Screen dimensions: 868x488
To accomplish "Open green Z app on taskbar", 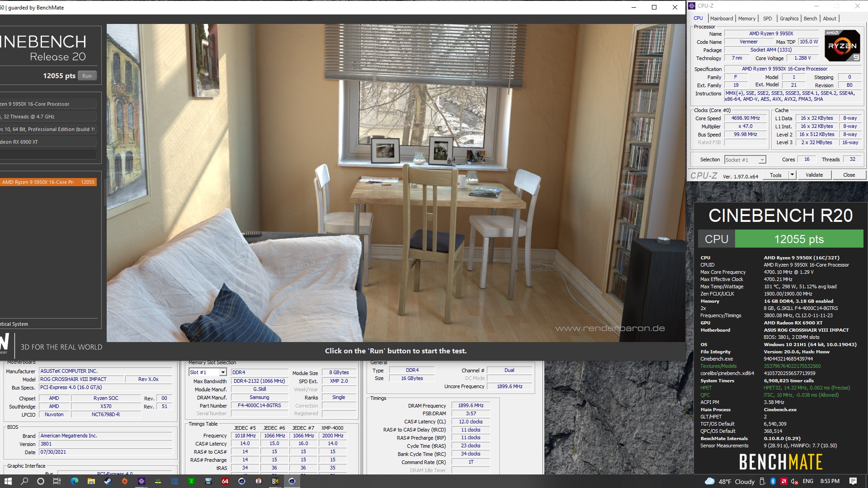I will [x=191, y=481].
